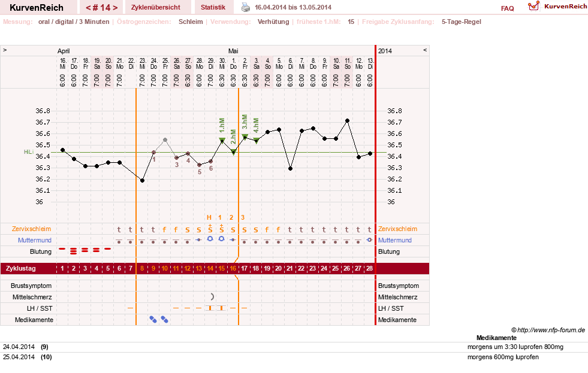Click the 24.04.2014 medication entry date

(19, 347)
